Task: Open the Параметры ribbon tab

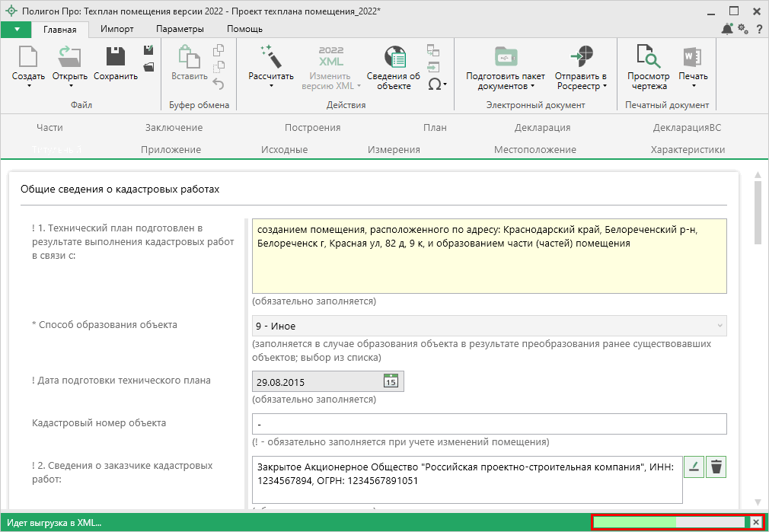Action: pos(180,29)
